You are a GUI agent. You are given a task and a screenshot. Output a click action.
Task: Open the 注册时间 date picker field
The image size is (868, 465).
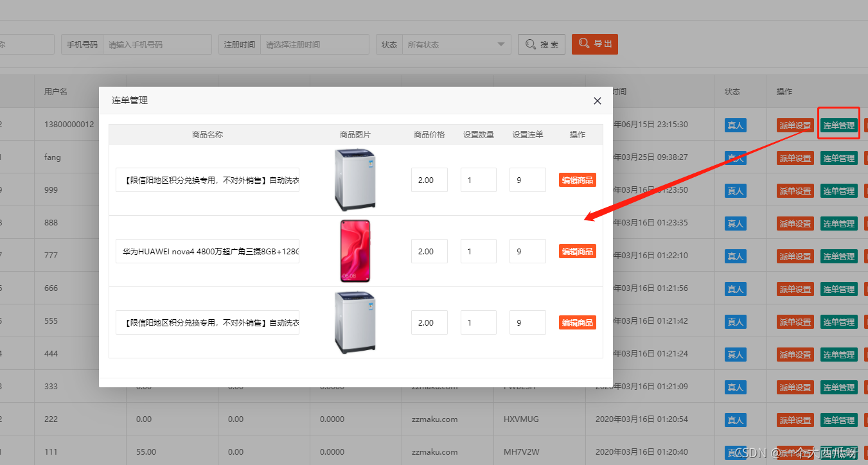[314, 44]
